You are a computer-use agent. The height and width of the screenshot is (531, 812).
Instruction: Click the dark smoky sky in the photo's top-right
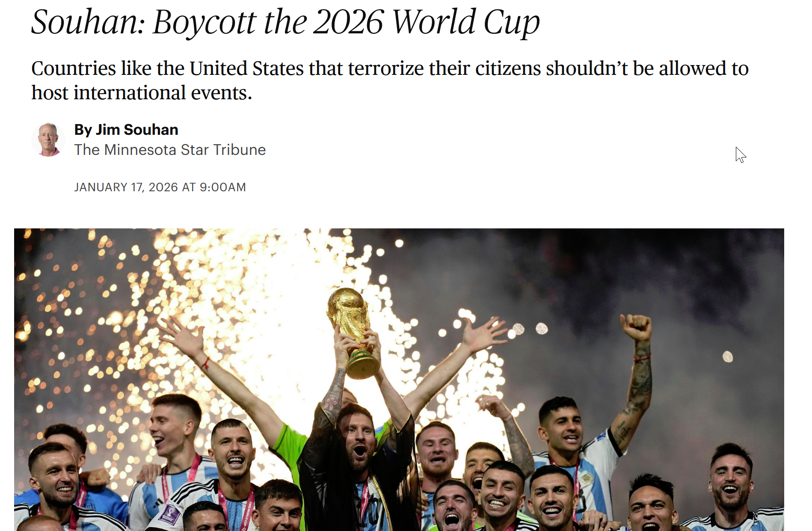685,265
